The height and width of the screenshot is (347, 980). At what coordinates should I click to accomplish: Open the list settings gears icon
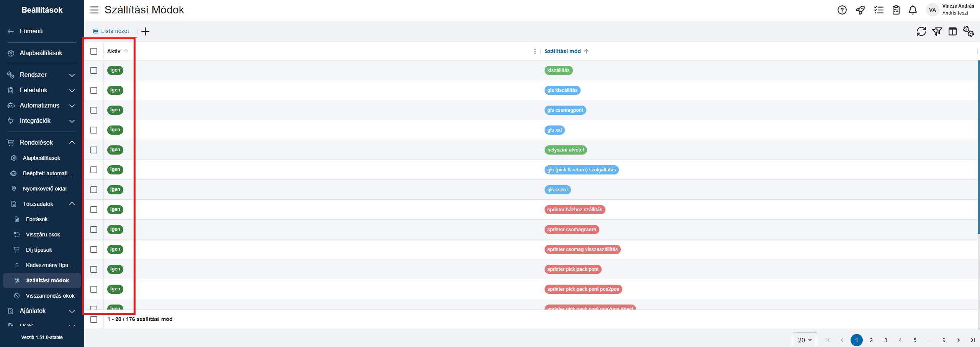tap(969, 31)
